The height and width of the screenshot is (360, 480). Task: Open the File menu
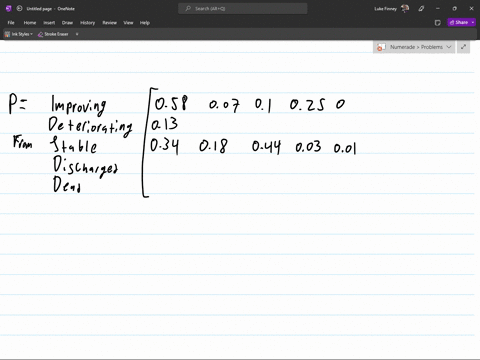11,23
